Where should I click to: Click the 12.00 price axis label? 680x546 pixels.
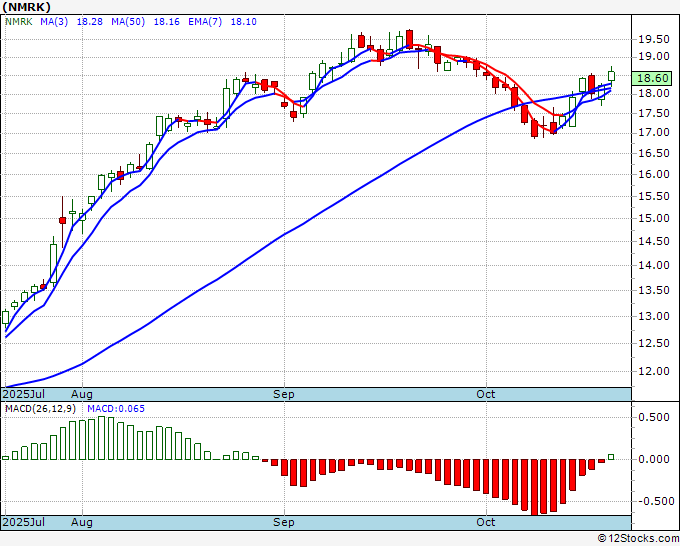coord(654,371)
